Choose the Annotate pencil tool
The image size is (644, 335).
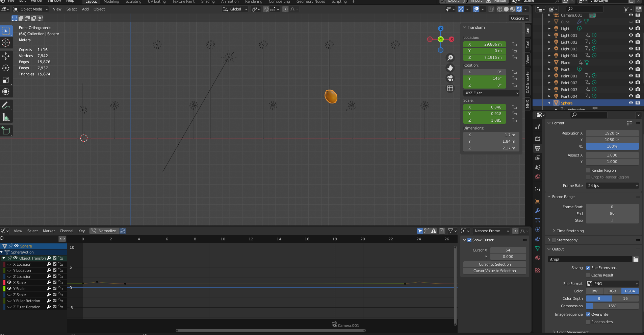[6, 105]
